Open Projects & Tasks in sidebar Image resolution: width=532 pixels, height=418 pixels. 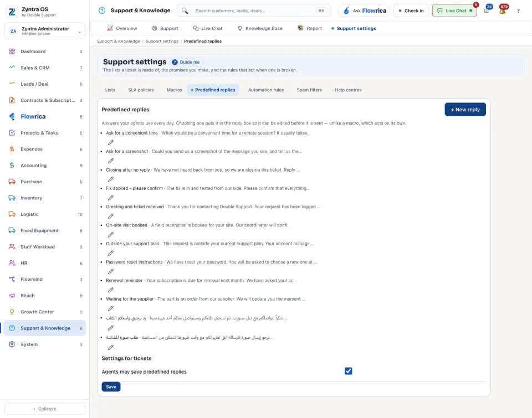point(45,133)
